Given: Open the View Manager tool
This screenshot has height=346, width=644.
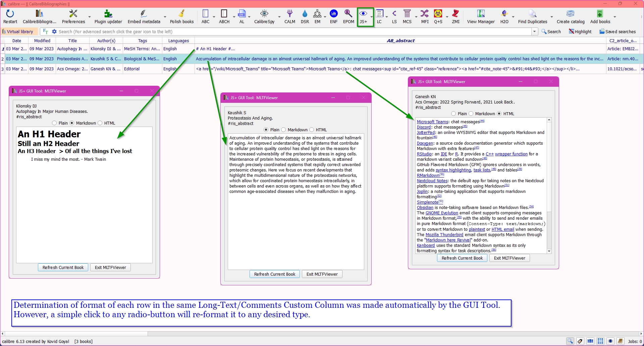Looking at the screenshot, I should [x=481, y=16].
